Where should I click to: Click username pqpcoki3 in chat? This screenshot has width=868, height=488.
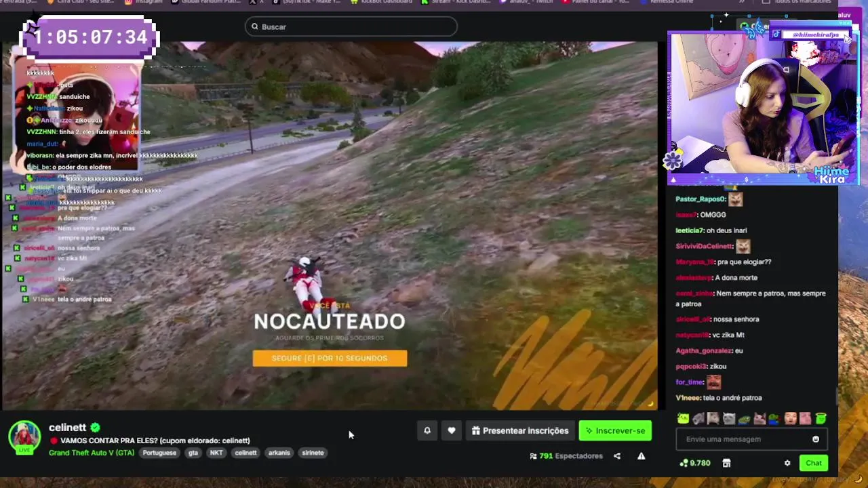(692, 367)
